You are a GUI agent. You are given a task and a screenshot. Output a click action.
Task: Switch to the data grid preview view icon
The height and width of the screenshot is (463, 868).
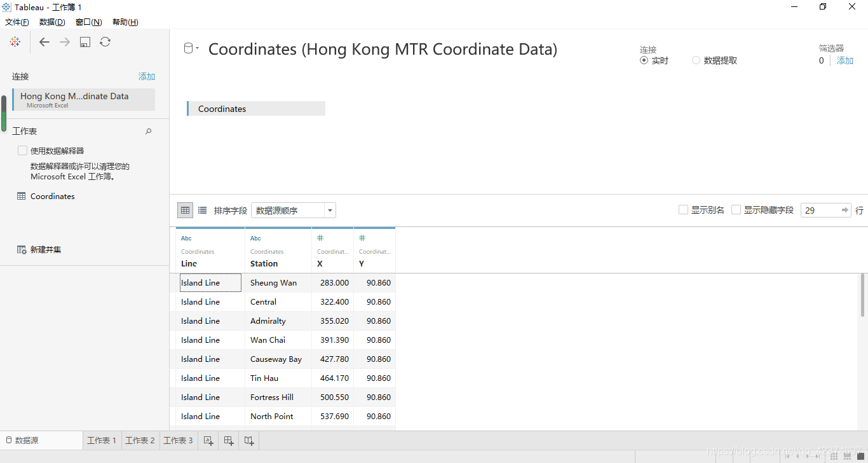point(186,210)
